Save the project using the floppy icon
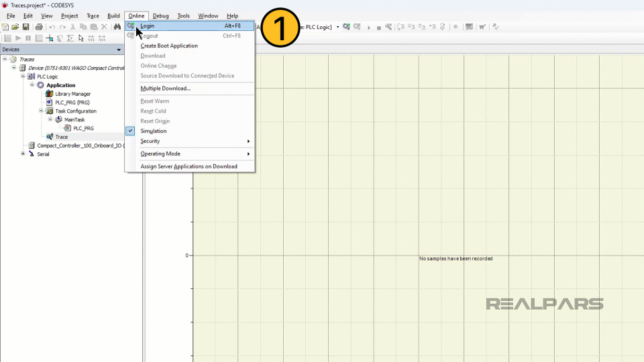The width and height of the screenshot is (644, 362). click(x=25, y=27)
